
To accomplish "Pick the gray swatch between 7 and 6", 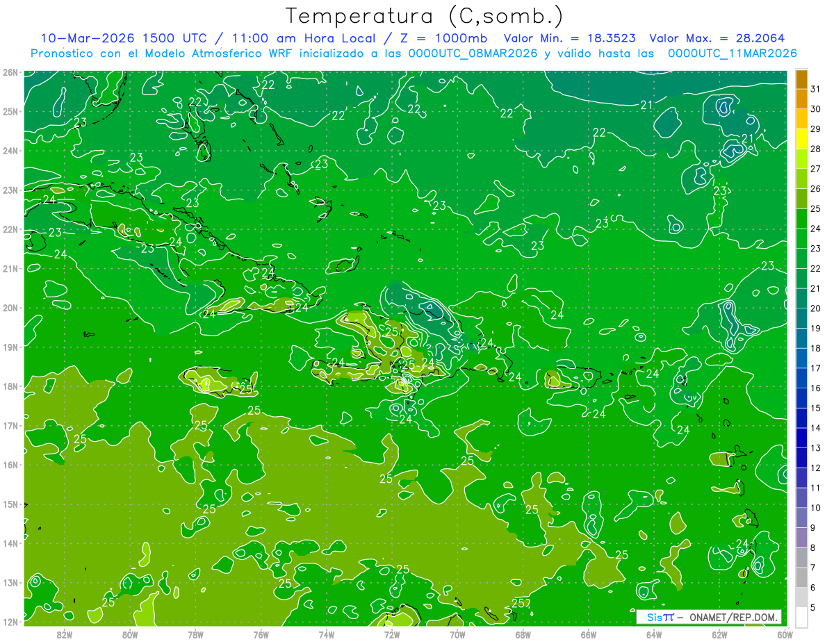I will (x=801, y=577).
